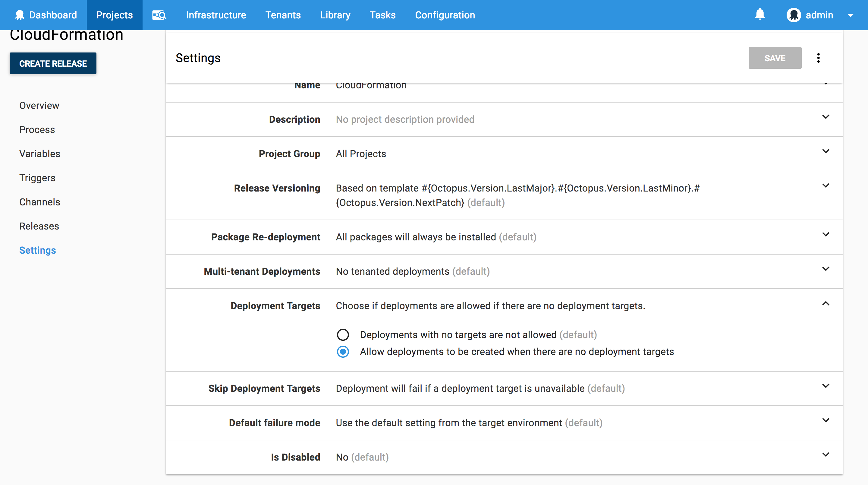Click the admin user avatar
This screenshot has height=485, width=868.
pyautogui.click(x=794, y=15)
